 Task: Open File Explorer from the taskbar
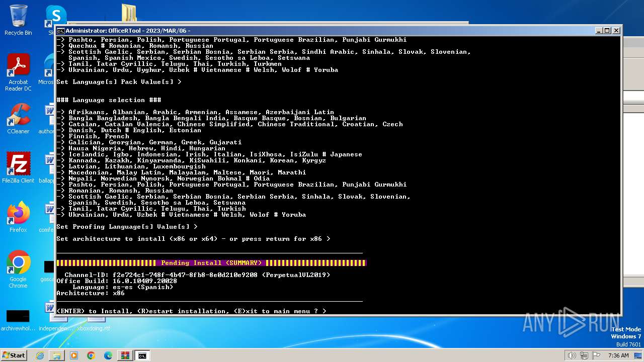tap(57, 355)
